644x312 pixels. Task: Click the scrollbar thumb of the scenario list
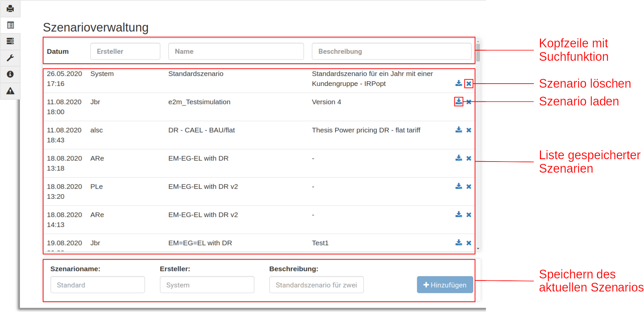pos(478,52)
